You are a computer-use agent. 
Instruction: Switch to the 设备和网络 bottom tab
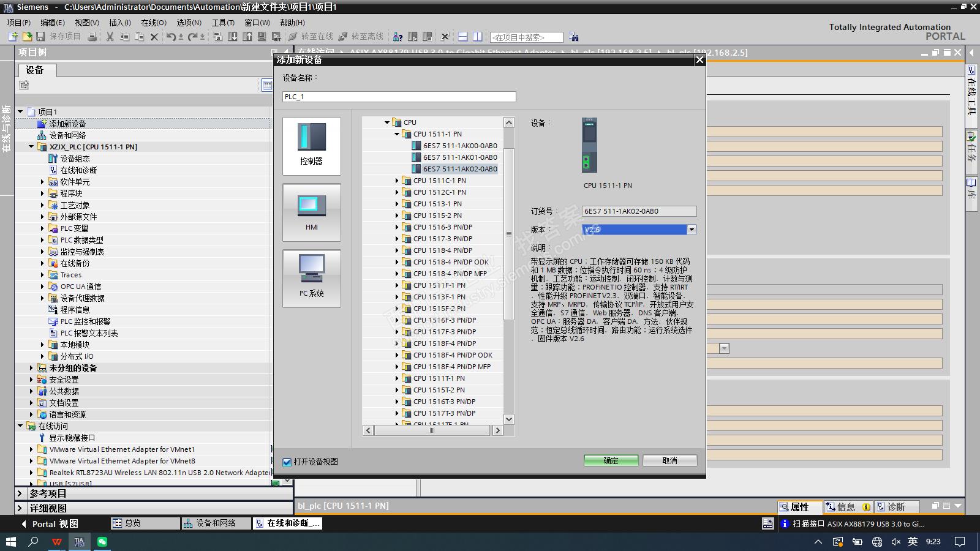215,523
